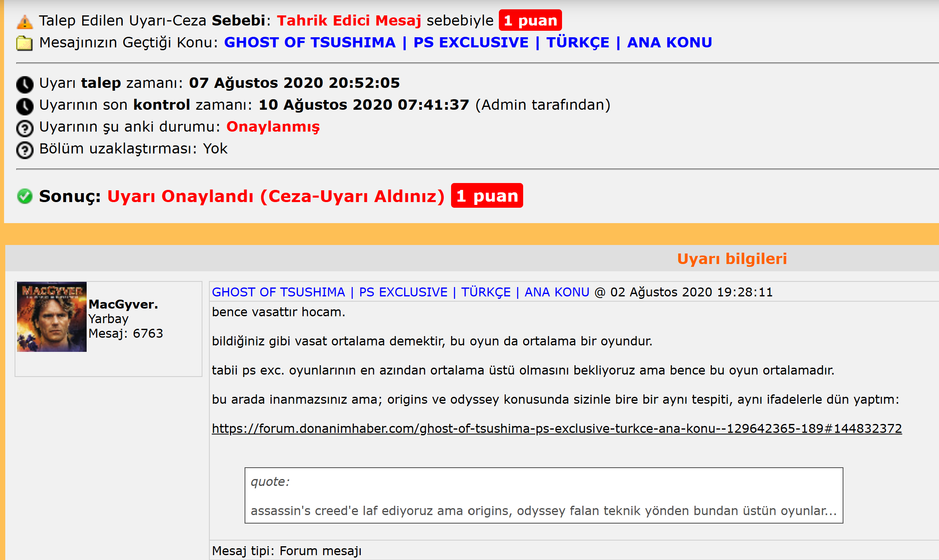
Task: Open bold blue GHOST OF TSUSHIMA topic link
Action: [468, 42]
